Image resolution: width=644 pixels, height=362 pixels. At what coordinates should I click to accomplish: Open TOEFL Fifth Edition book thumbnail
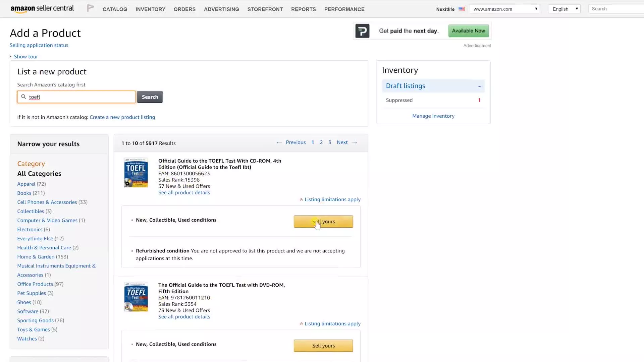point(136,297)
